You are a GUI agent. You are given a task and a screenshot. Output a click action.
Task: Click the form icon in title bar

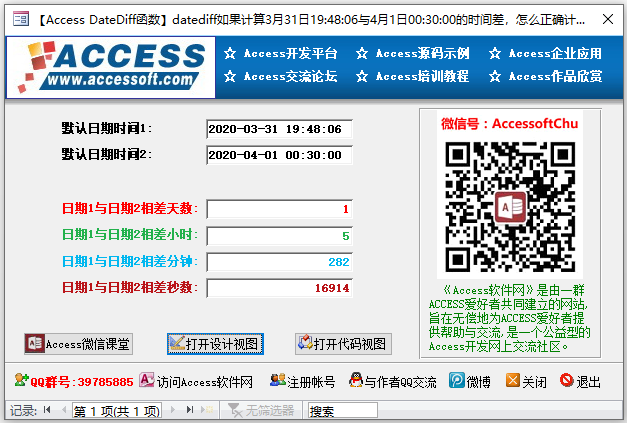pos(21,19)
